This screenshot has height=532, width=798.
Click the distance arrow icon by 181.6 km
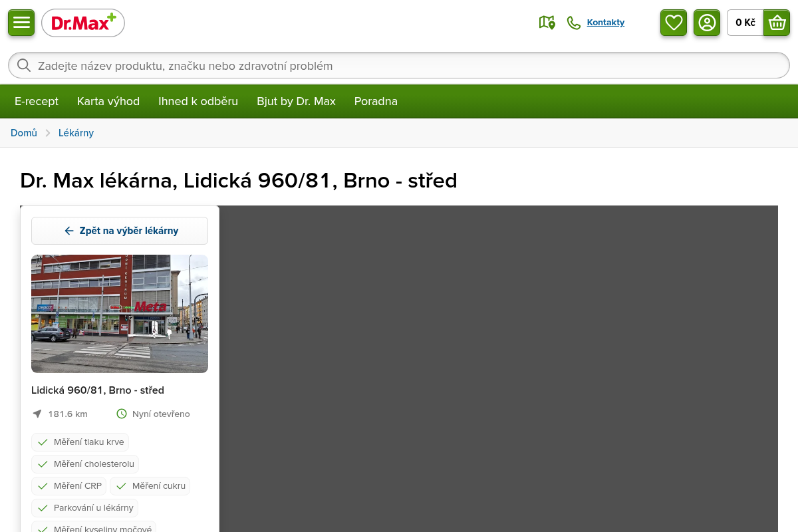[37, 414]
